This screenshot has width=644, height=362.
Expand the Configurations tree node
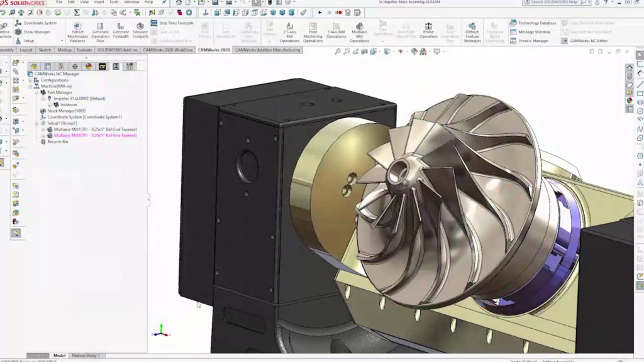tap(30, 80)
